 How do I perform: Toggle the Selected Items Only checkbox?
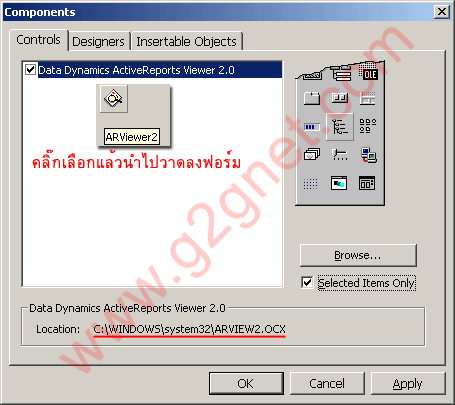(307, 283)
